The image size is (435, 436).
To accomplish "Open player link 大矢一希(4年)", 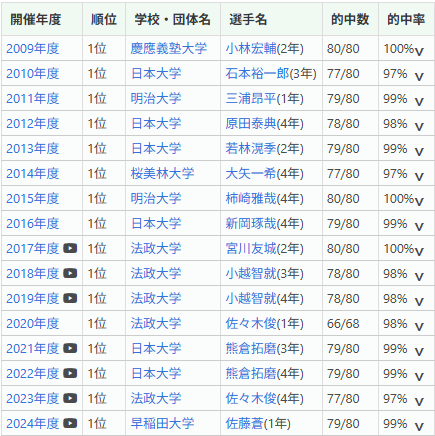I will click(x=264, y=174).
